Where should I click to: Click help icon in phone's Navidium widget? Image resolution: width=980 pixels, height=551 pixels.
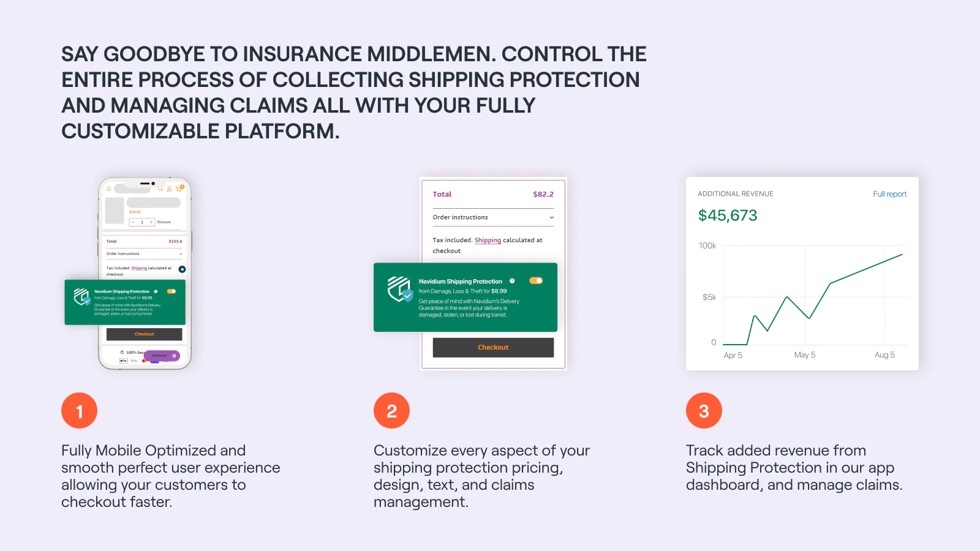click(156, 291)
